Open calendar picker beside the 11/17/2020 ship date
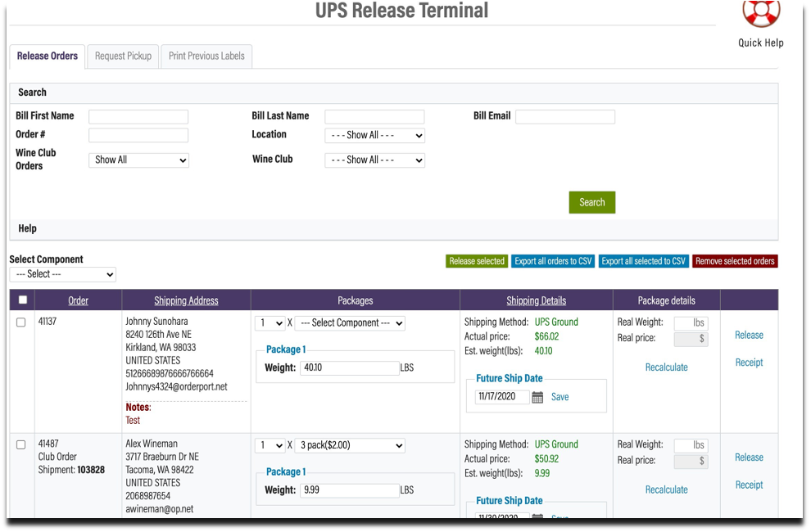The height and width of the screenshot is (532, 811). click(x=537, y=398)
